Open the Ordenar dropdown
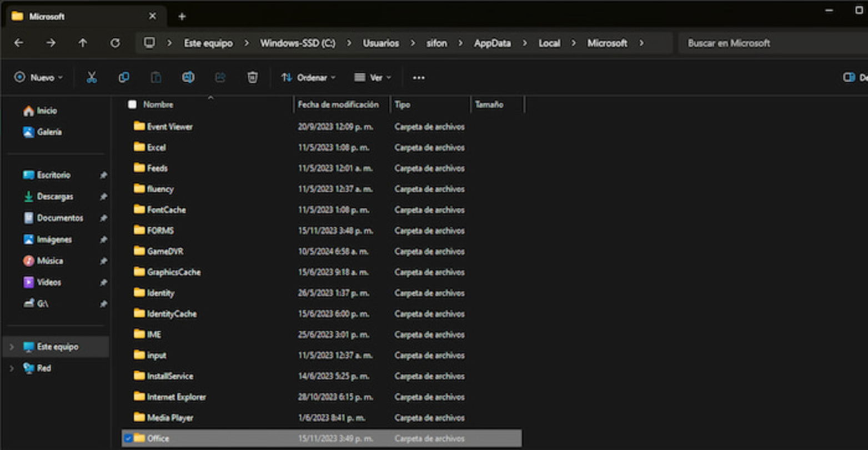The width and height of the screenshot is (868, 450). pyautogui.click(x=308, y=78)
